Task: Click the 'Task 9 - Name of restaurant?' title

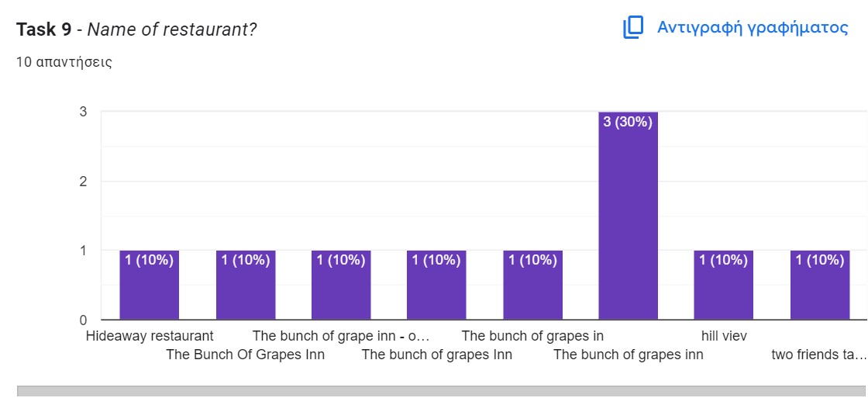Action: point(136,29)
